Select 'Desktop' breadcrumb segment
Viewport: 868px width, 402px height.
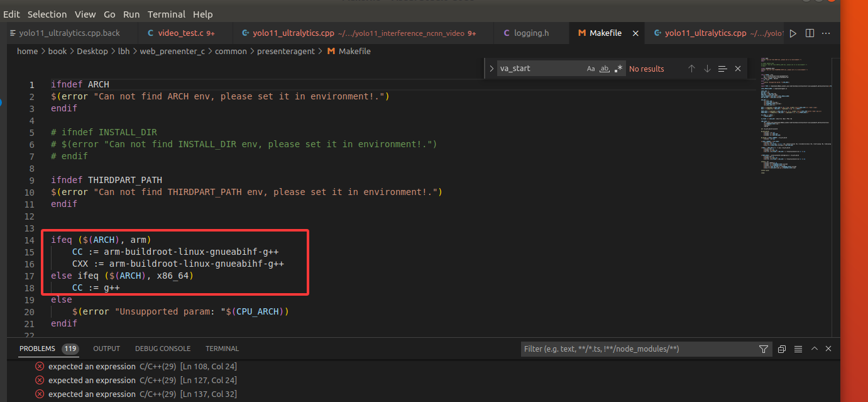[x=92, y=52]
